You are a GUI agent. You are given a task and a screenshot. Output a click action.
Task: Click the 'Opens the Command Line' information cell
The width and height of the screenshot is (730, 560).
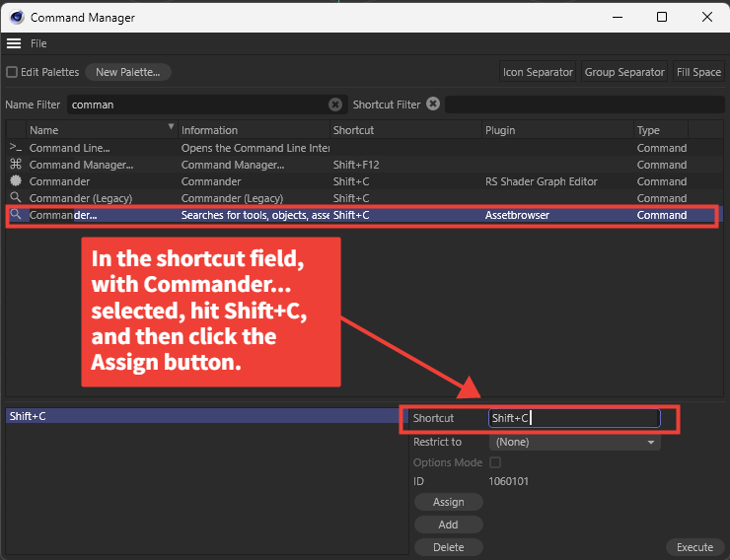pyautogui.click(x=255, y=148)
